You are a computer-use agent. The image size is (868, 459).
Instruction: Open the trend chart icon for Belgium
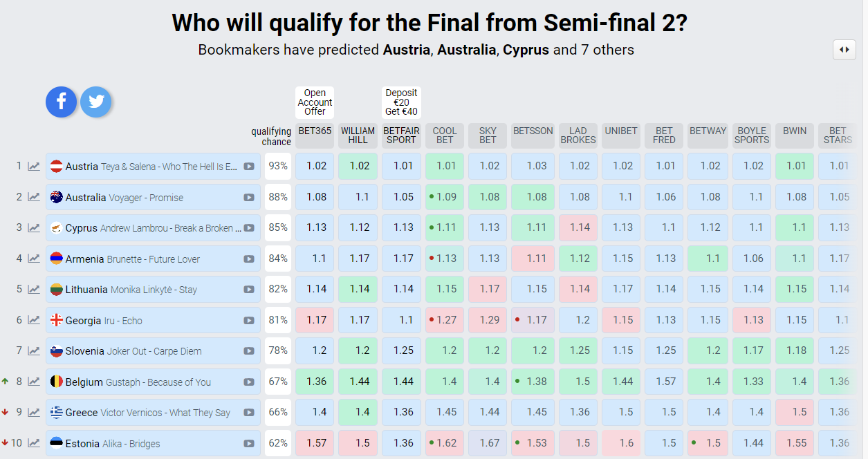(x=34, y=382)
